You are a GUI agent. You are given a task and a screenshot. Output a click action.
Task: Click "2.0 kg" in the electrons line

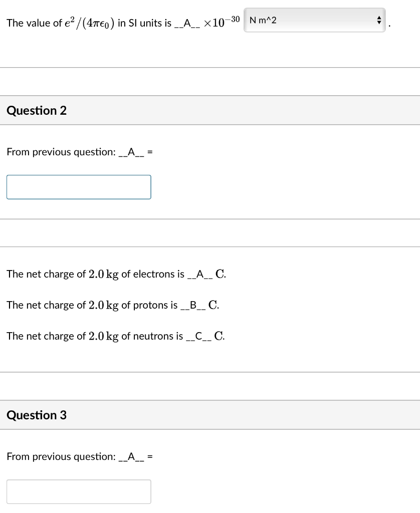coord(103,275)
